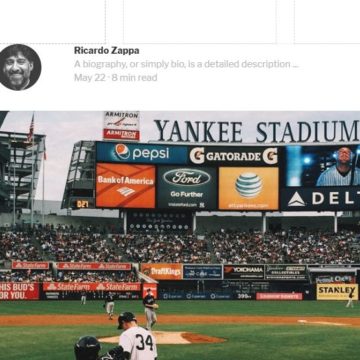Click the truncated biography description text
The image size is (360, 360).
(186, 64)
